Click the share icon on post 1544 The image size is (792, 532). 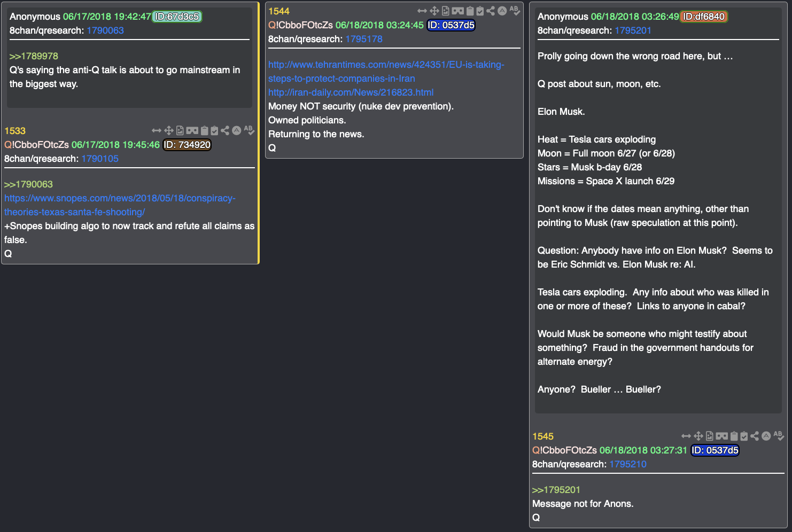pos(491,11)
